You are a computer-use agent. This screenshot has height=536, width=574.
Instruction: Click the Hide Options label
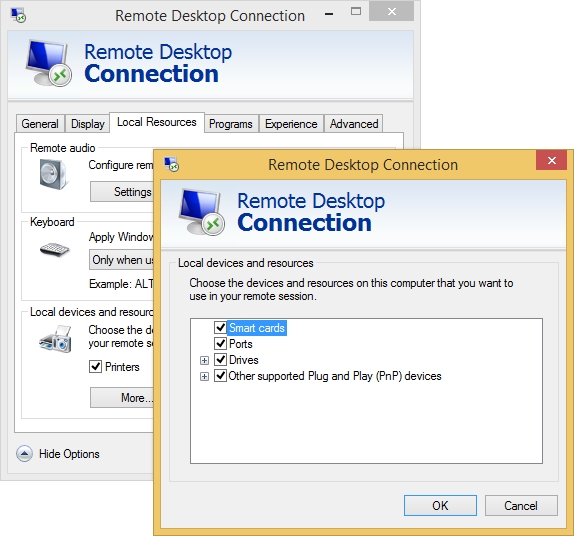click(x=69, y=454)
